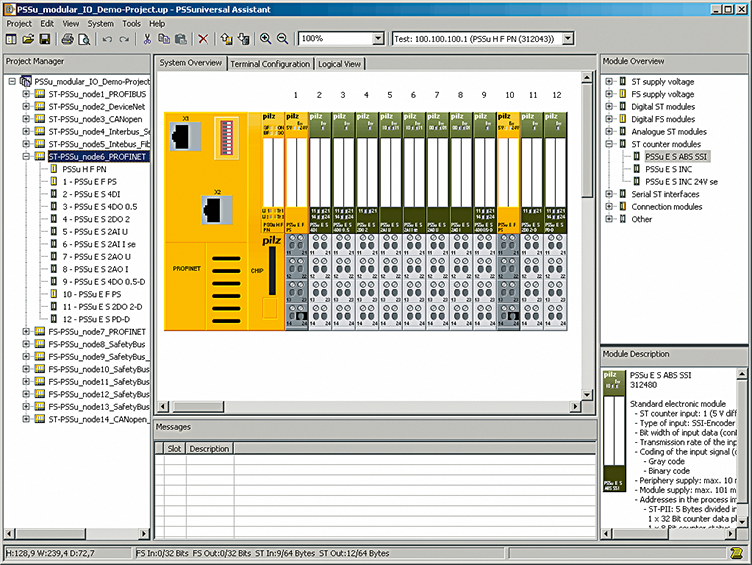Click the Print icon in toolbar
752x565 pixels.
coord(67,39)
